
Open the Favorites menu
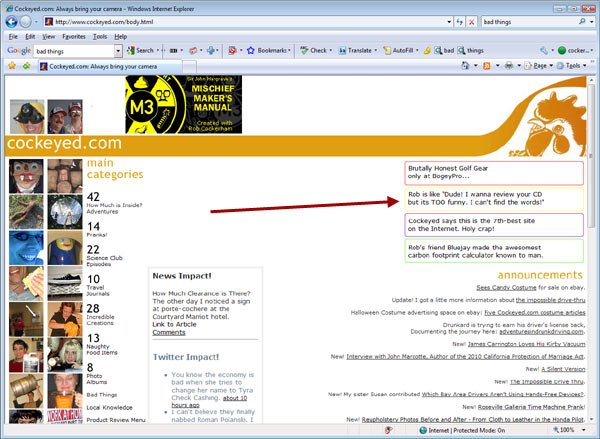[74, 36]
